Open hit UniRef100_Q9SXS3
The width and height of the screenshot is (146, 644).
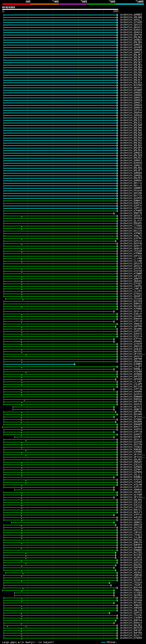click(x=131, y=25)
